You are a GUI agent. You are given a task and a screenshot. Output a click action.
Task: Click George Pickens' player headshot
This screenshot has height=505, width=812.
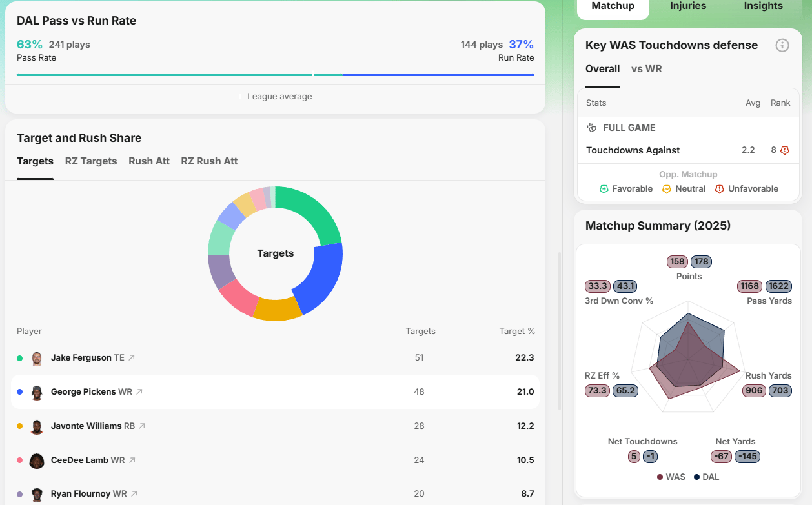pyautogui.click(x=37, y=392)
